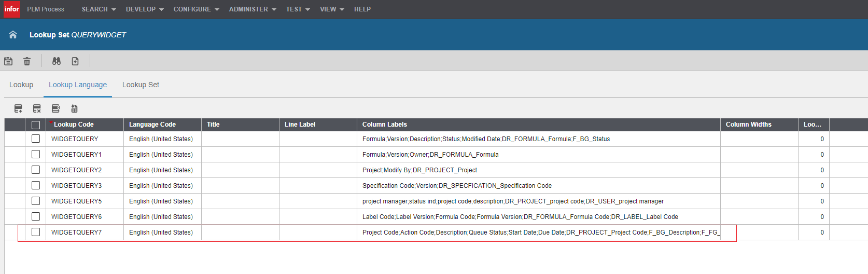Click the trash delete icon
Screen dimensions: 868x274
27,61
